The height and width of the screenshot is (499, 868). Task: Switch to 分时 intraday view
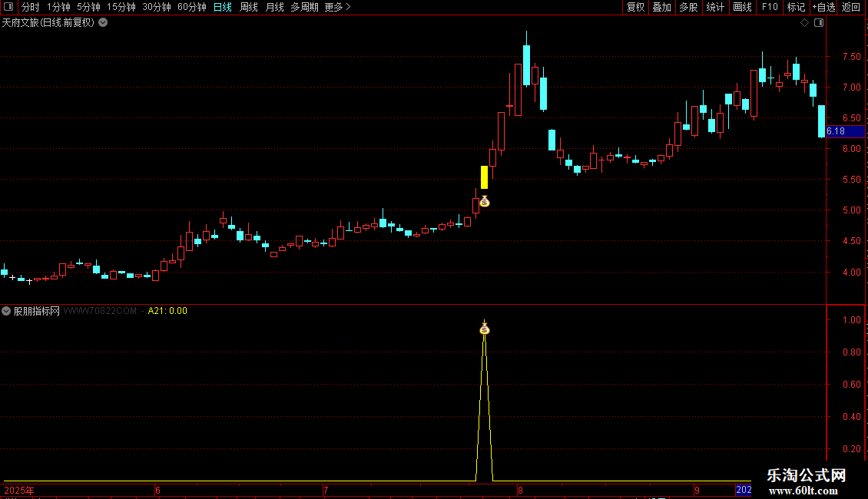[x=31, y=7]
